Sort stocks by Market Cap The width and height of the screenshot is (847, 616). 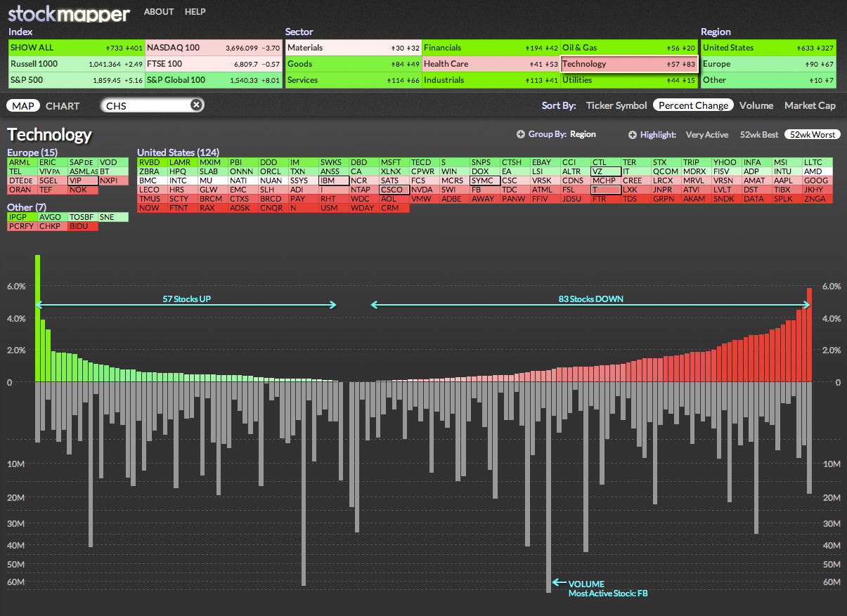810,105
